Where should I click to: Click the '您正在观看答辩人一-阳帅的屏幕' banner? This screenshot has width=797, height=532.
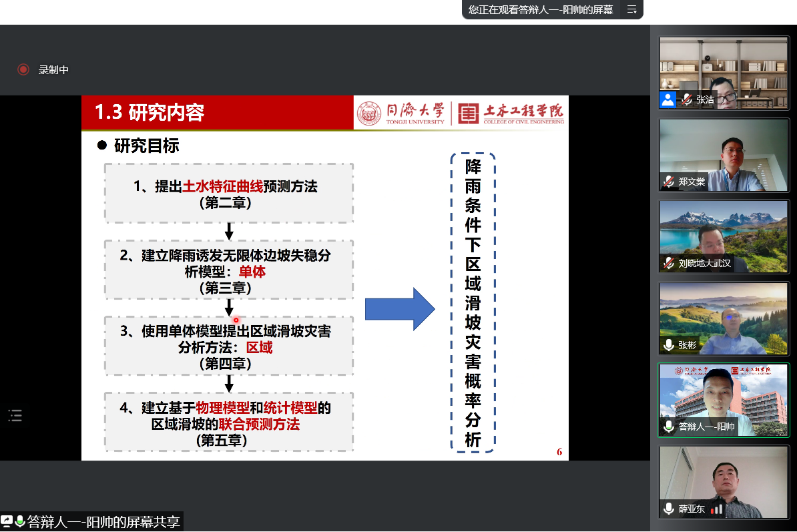tap(541, 9)
